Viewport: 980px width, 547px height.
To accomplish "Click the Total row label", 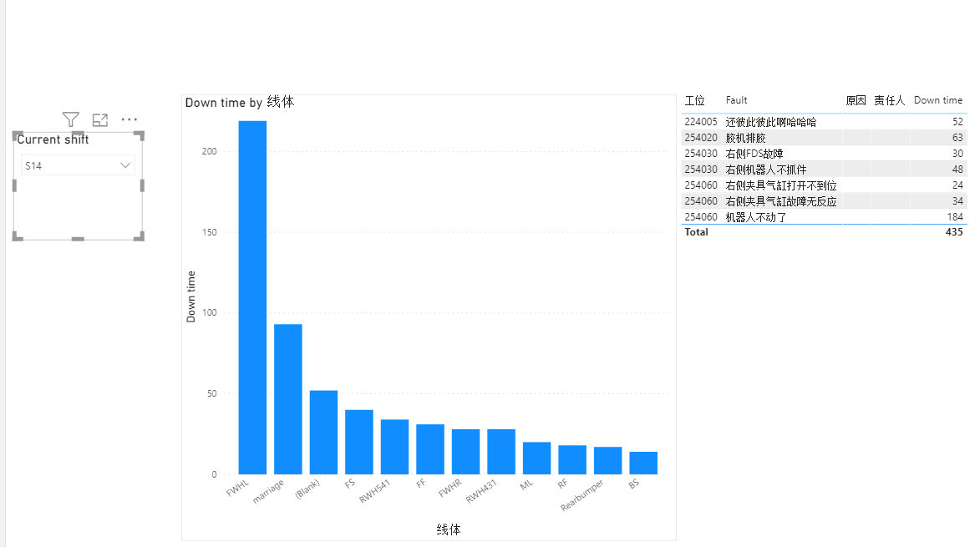I will tap(696, 231).
